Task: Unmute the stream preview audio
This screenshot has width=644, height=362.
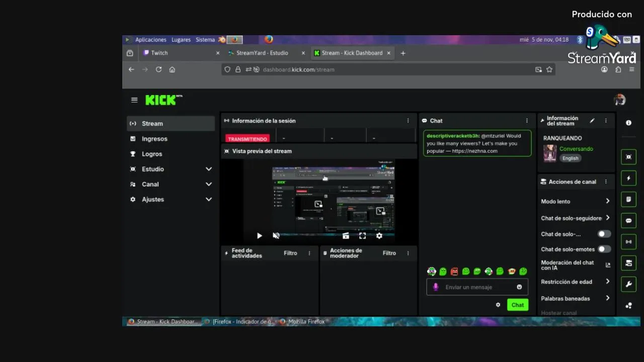Action: pos(276,236)
